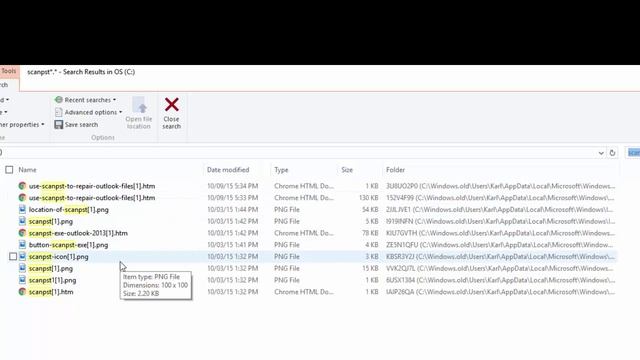640x360 pixels.
Task: Click the folder path starting with VVK2QJ7L
Action: coord(500,268)
